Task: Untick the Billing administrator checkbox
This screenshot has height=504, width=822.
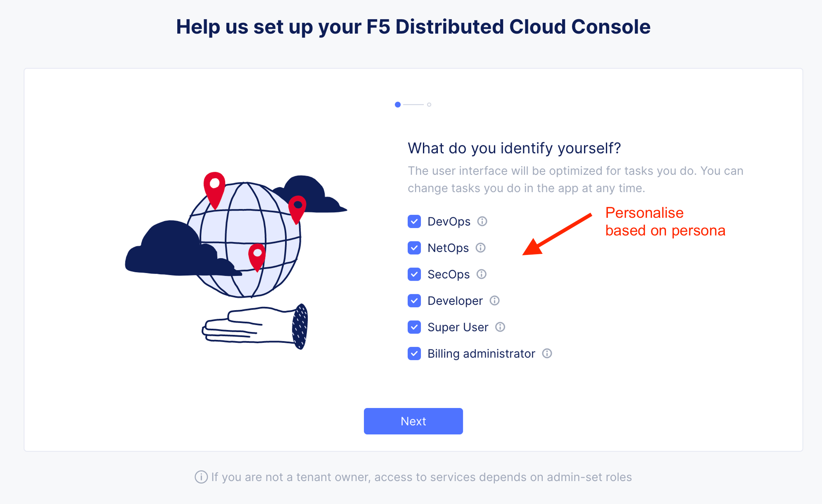Action: click(414, 354)
